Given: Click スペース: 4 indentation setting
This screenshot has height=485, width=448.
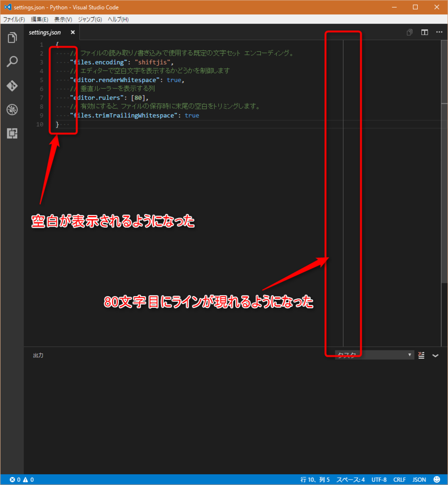Looking at the screenshot, I should pyautogui.click(x=350, y=480).
